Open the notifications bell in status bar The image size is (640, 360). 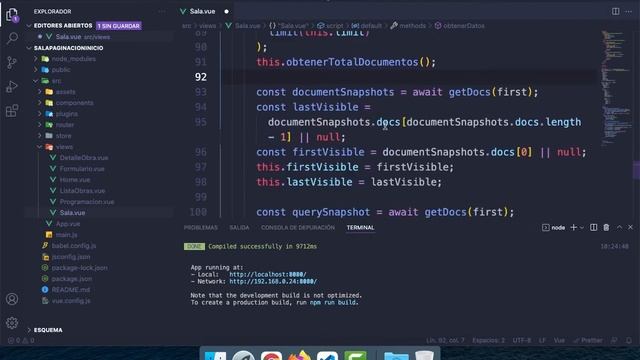point(629,340)
